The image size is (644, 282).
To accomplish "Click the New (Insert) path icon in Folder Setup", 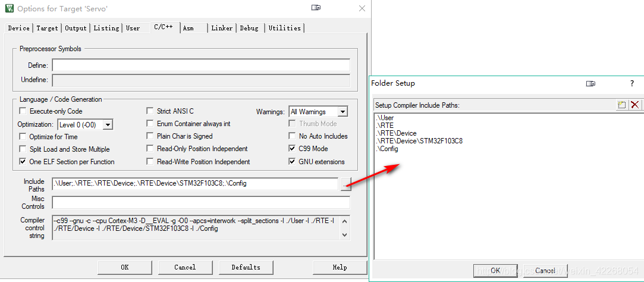I will (622, 105).
